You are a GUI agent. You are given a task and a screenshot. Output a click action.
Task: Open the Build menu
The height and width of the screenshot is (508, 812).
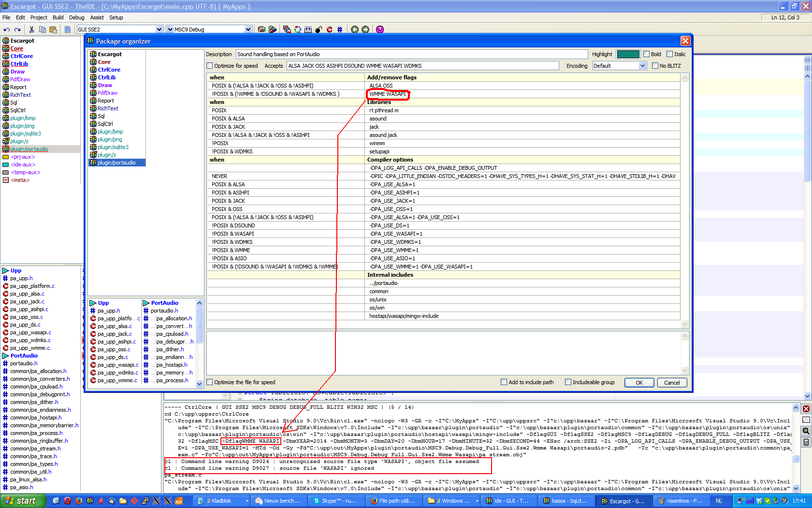click(x=58, y=17)
